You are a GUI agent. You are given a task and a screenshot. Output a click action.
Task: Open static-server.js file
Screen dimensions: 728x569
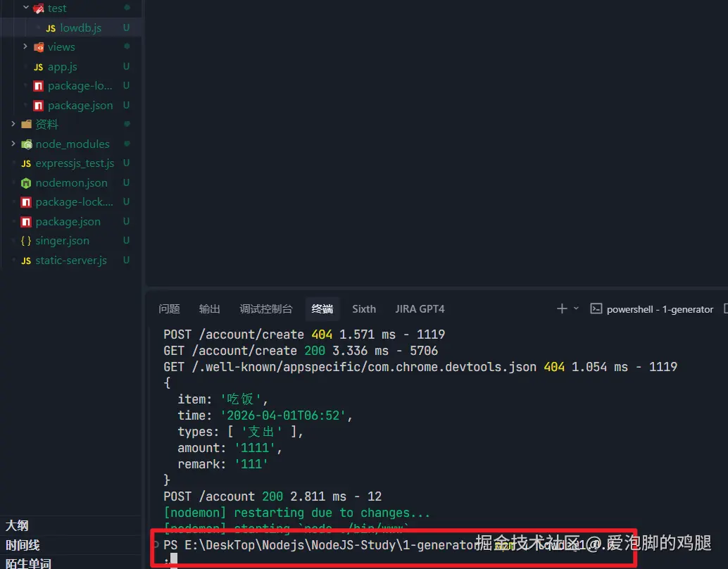coord(71,261)
